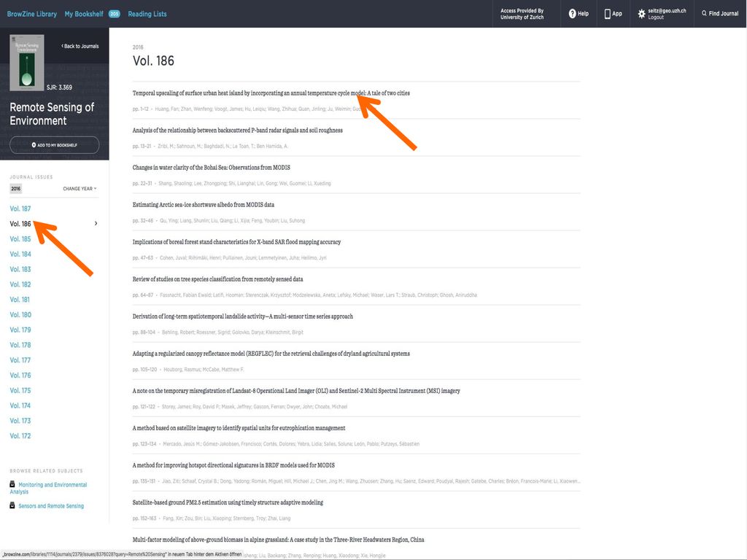Image resolution: width=747 pixels, height=560 pixels.
Task: Open Reading Lists
Action: point(147,14)
